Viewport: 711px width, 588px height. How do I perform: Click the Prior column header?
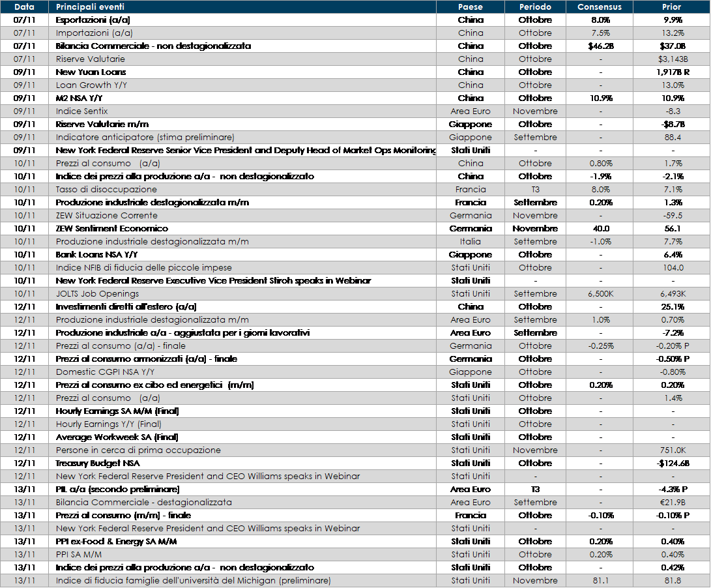click(x=671, y=7)
